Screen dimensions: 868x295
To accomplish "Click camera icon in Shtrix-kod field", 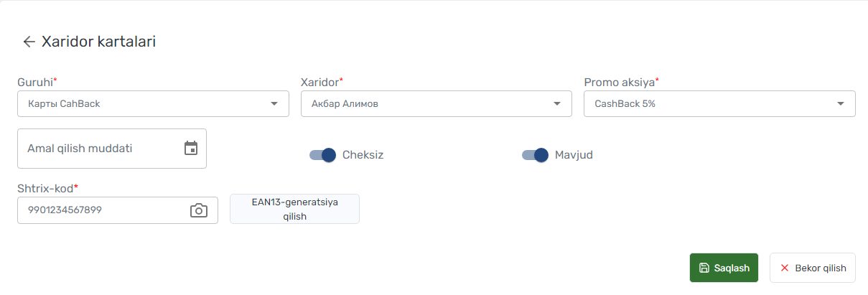I will click(198, 210).
